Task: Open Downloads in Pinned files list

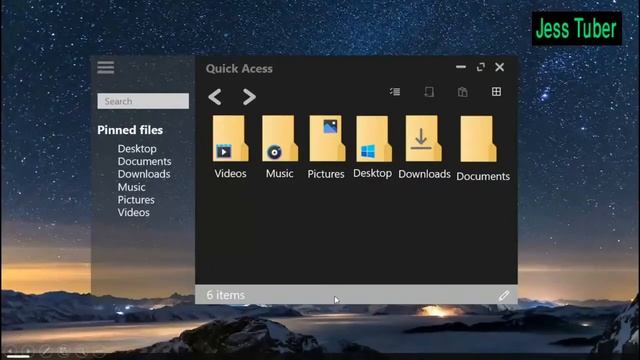Action: [x=144, y=174]
